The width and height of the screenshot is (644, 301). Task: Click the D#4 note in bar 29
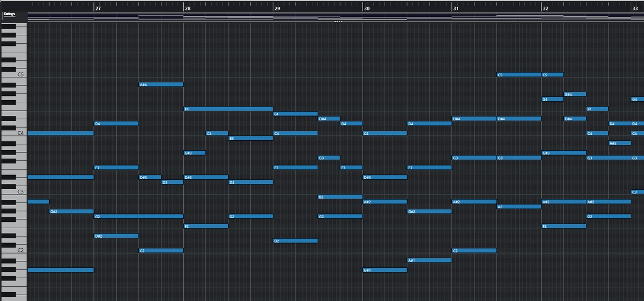point(329,119)
